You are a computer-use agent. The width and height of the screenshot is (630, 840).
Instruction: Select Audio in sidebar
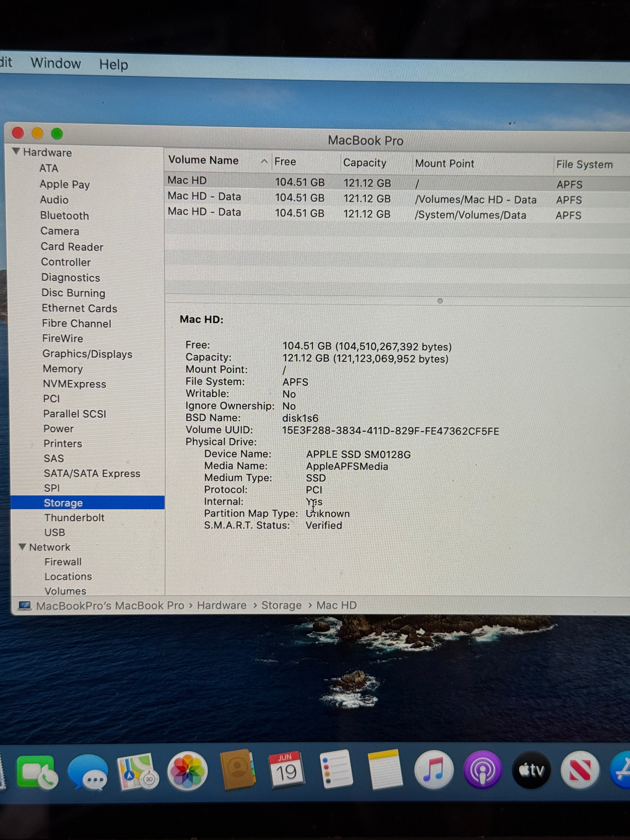pyautogui.click(x=54, y=200)
